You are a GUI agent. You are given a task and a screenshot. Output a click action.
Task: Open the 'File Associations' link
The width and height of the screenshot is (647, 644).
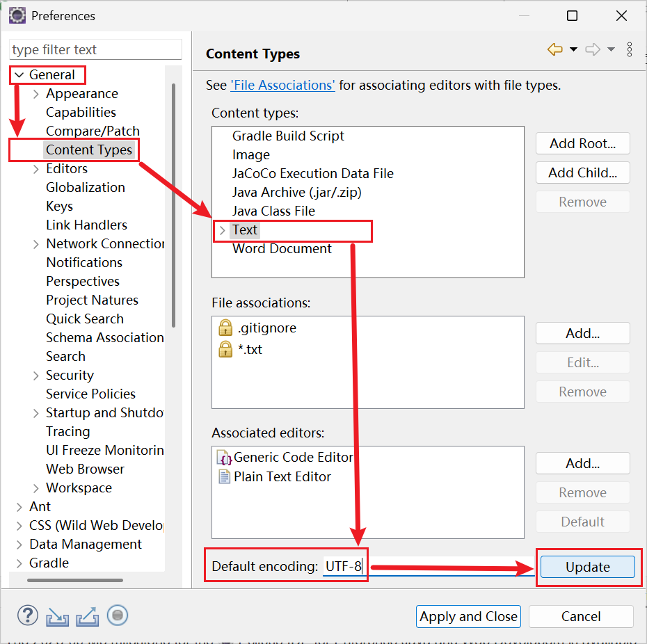coord(282,85)
